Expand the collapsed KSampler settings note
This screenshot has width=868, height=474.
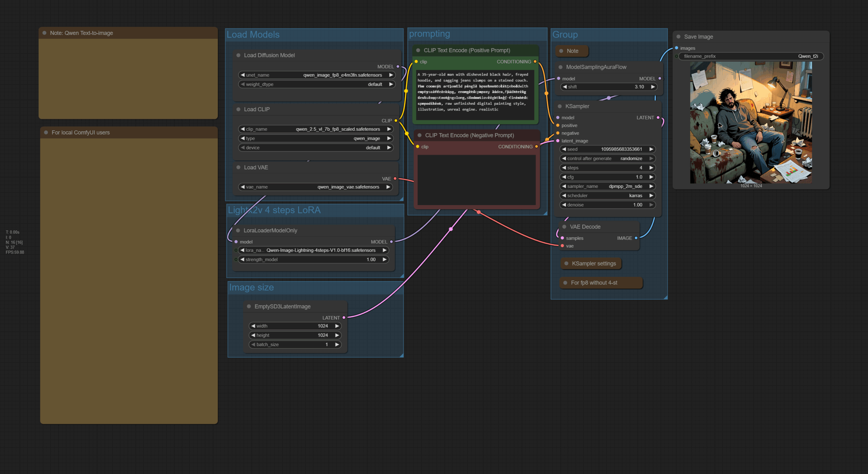pyautogui.click(x=566, y=263)
